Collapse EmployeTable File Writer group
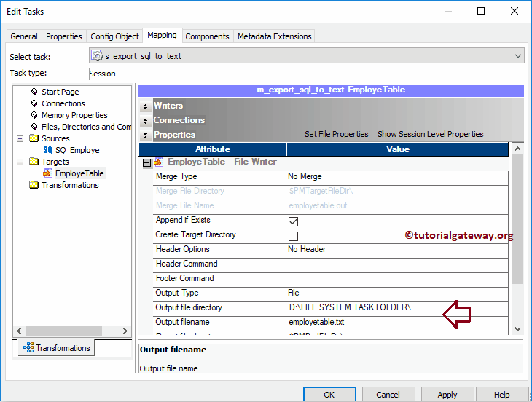532x402 pixels. pyautogui.click(x=146, y=163)
